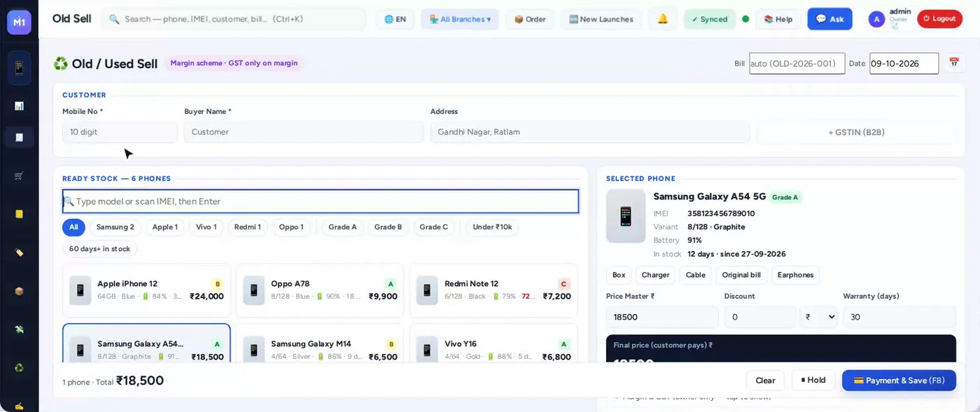Add + GSTIN (B2B) details

(856, 132)
